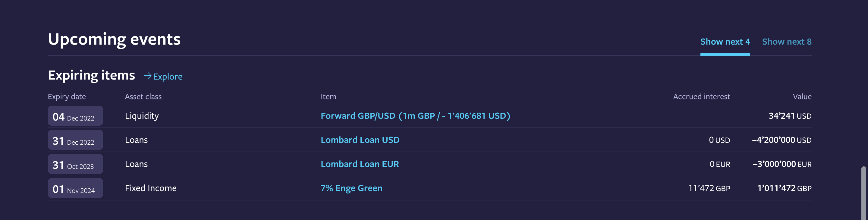
Task: Select the 31 Dec 2022 date badge
Action: (x=75, y=140)
